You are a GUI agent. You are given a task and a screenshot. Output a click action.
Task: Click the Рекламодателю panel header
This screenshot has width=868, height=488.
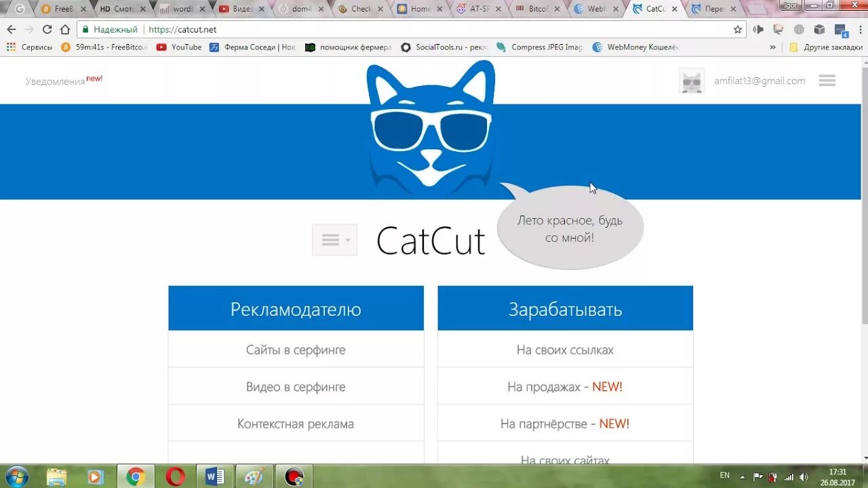296,308
